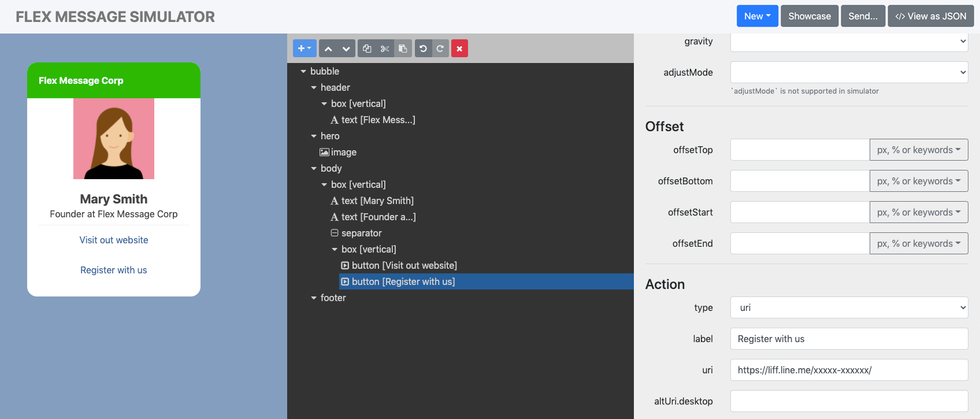
Task: Open offsetStart units dropdown
Action: 919,212
